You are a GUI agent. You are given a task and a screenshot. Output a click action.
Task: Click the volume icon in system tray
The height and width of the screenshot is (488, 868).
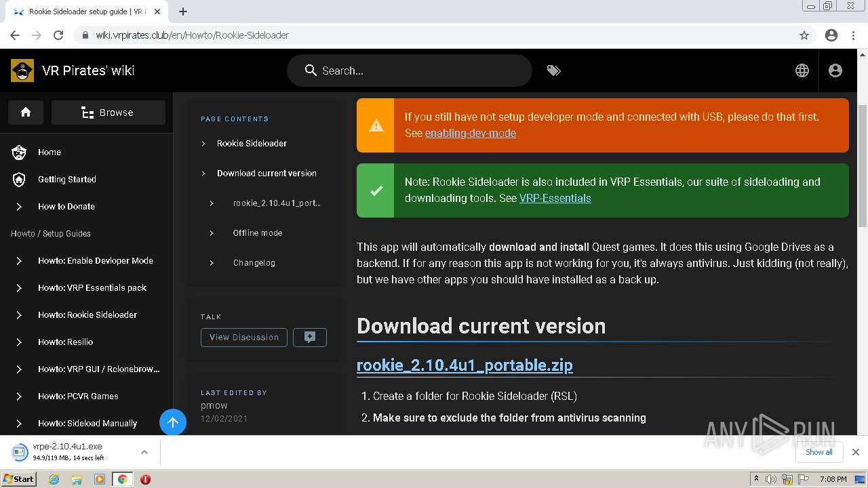tap(771, 479)
